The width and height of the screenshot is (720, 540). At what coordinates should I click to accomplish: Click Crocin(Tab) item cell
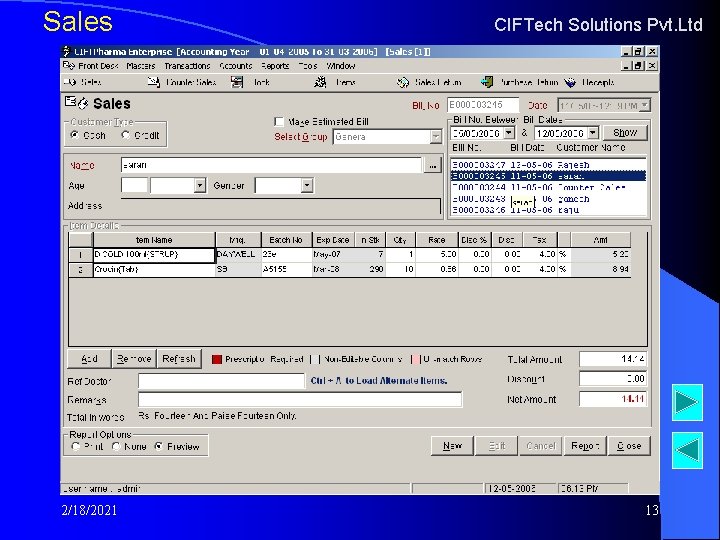(x=154, y=269)
